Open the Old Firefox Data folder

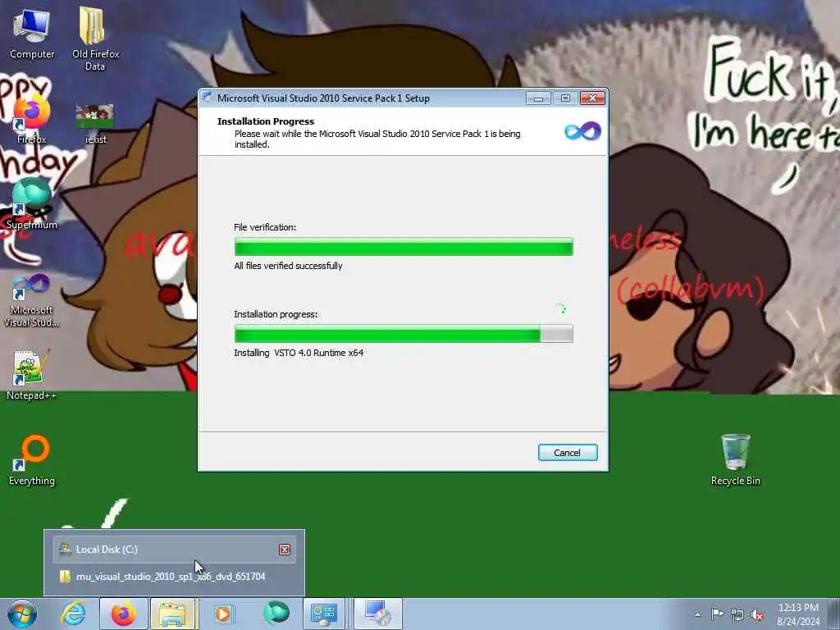pos(95,39)
